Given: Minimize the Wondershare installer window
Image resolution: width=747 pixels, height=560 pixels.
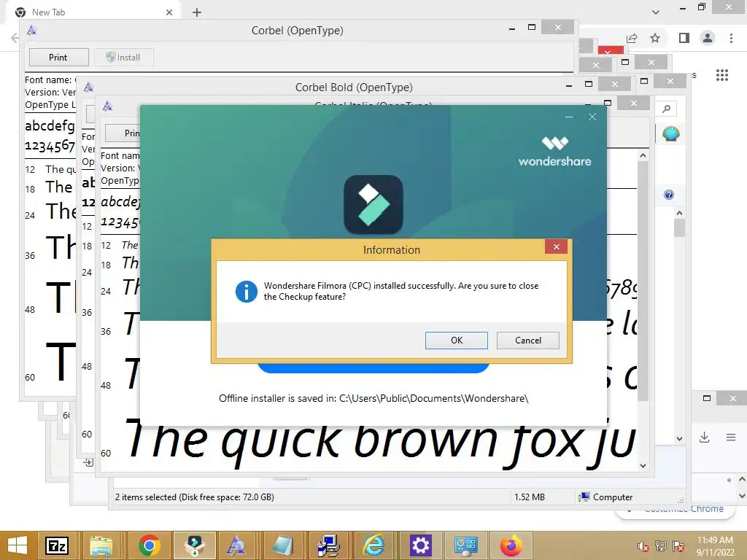Looking at the screenshot, I should point(569,117).
